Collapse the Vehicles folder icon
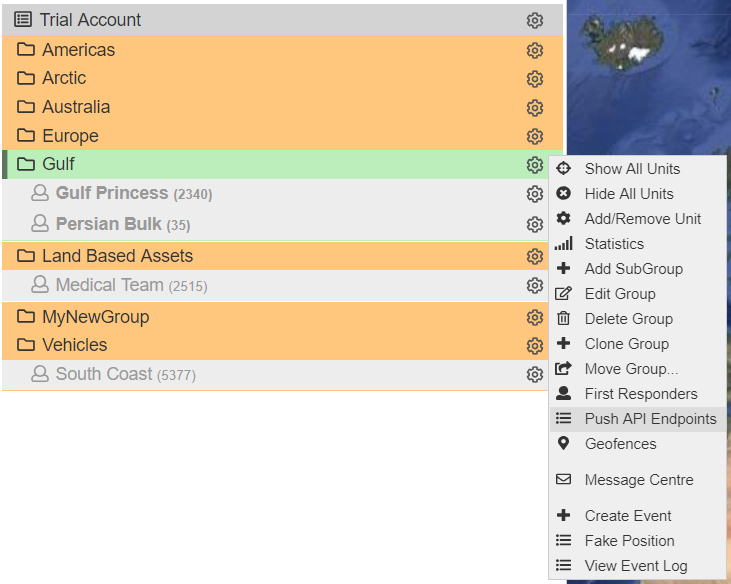Image resolution: width=731 pixels, height=584 pixels. 26,345
